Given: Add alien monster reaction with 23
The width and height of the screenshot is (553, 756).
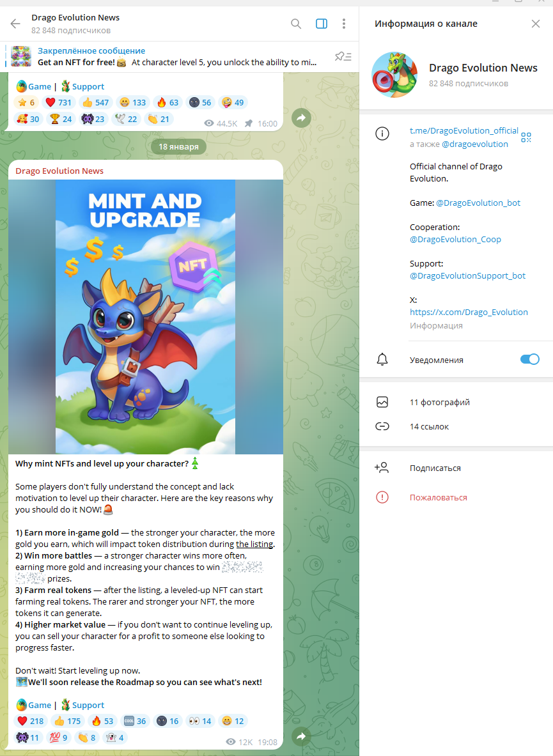Looking at the screenshot, I should click(x=93, y=119).
